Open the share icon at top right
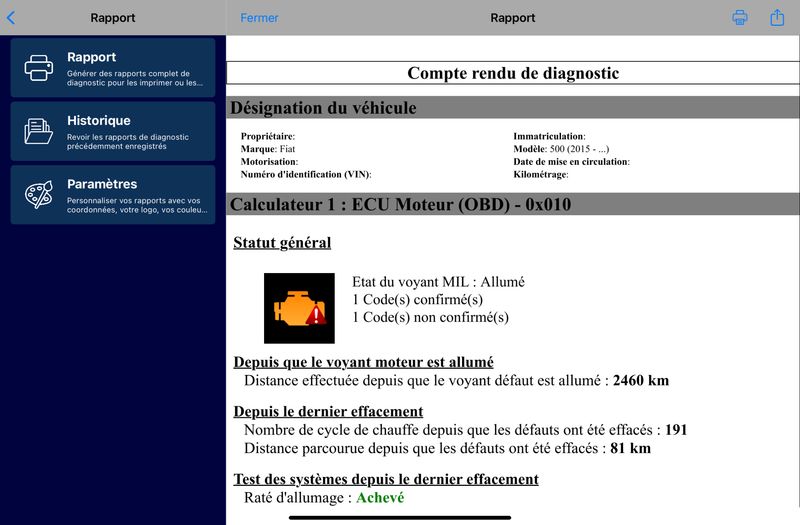 tap(777, 17)
